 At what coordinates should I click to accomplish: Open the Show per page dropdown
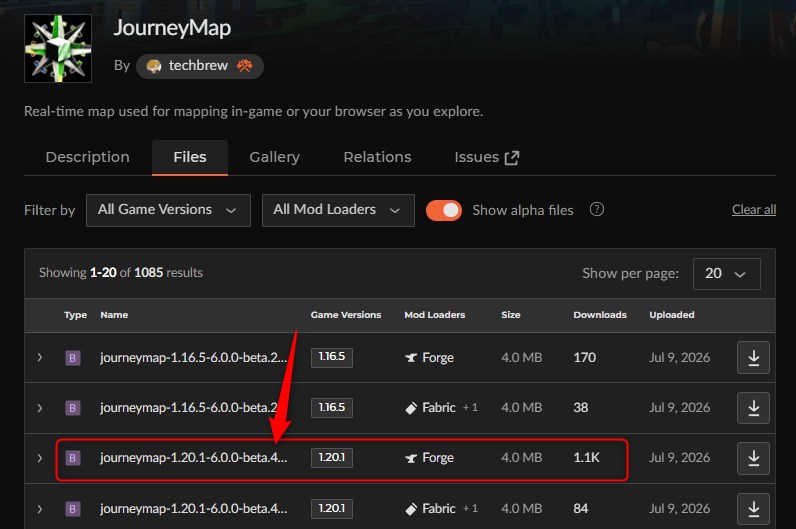(726, 274)
